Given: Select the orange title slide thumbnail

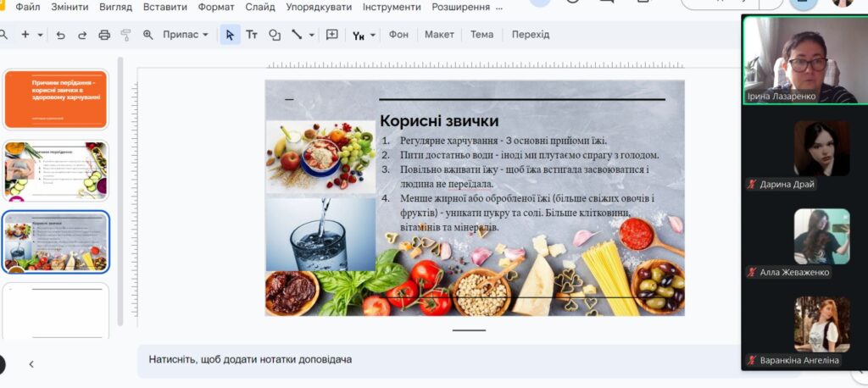Looking at the screenshot, I should click(56, 99).
